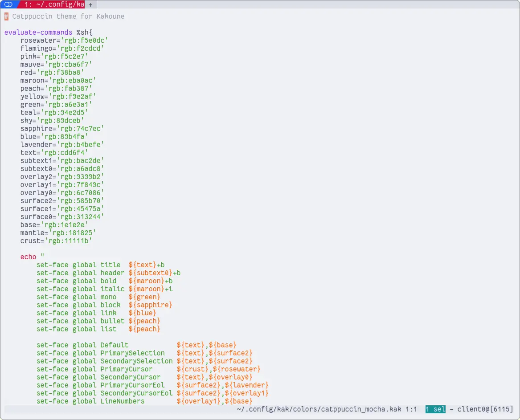Viewport: 520px width, 420px height.
Task: Click the peach='rgb:fab387' line
Action: tap(56, 89)
